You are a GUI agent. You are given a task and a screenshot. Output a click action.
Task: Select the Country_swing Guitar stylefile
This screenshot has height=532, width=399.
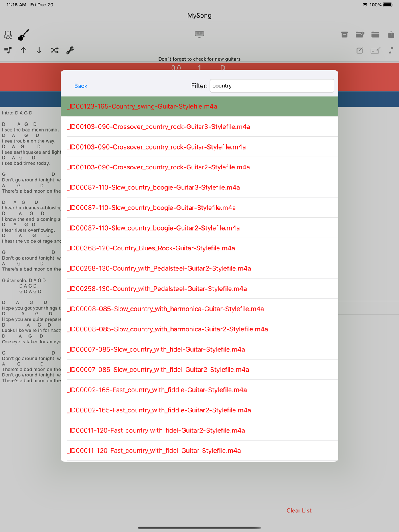tap(199, 106)
